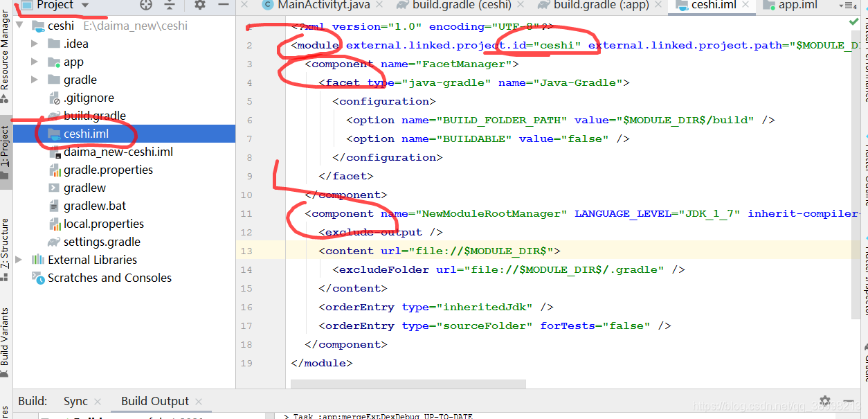868x419 pixels.
Task: Click the ceshi project folder icon
Action: click(x=37, y=26)
